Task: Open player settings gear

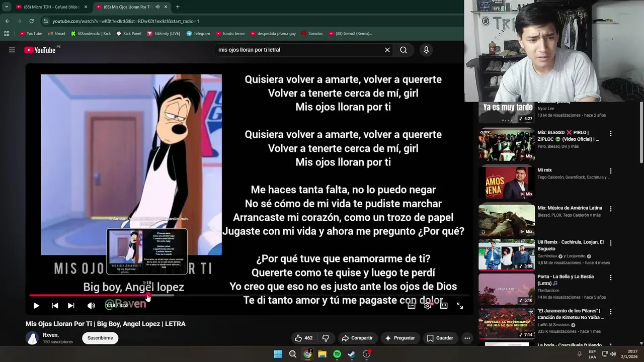Action: [x=428, y=306]
